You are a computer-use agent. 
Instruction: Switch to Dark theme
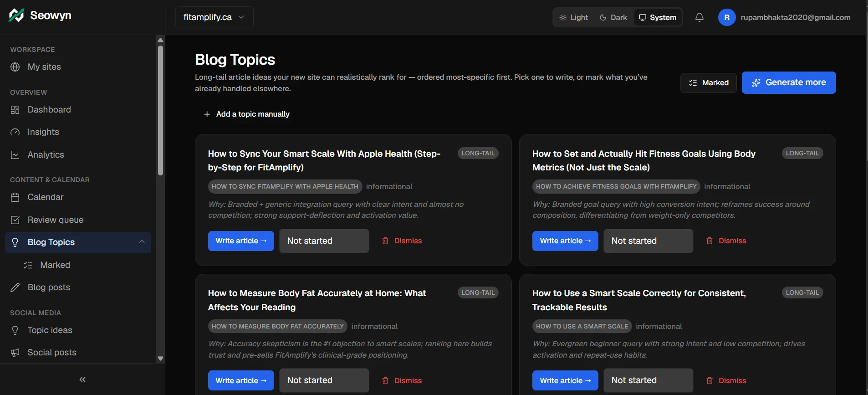pyautogui.click(x=613, y=17)
